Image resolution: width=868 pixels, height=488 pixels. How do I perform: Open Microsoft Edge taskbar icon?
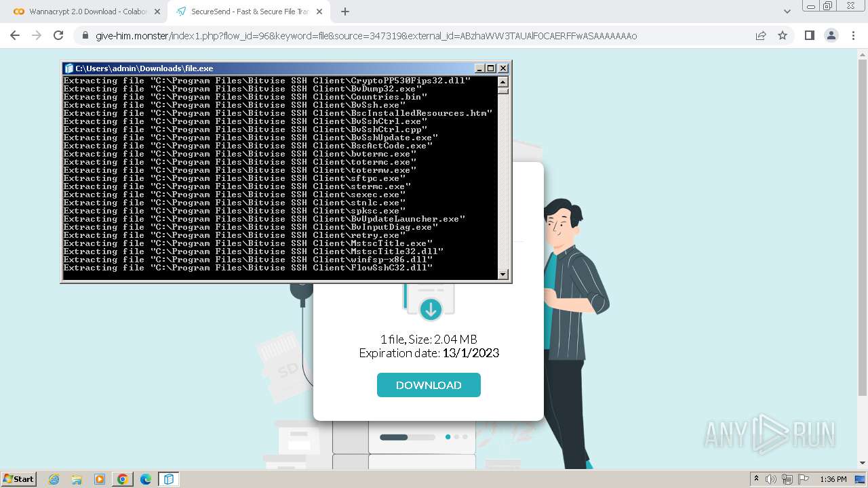[146, 479]
